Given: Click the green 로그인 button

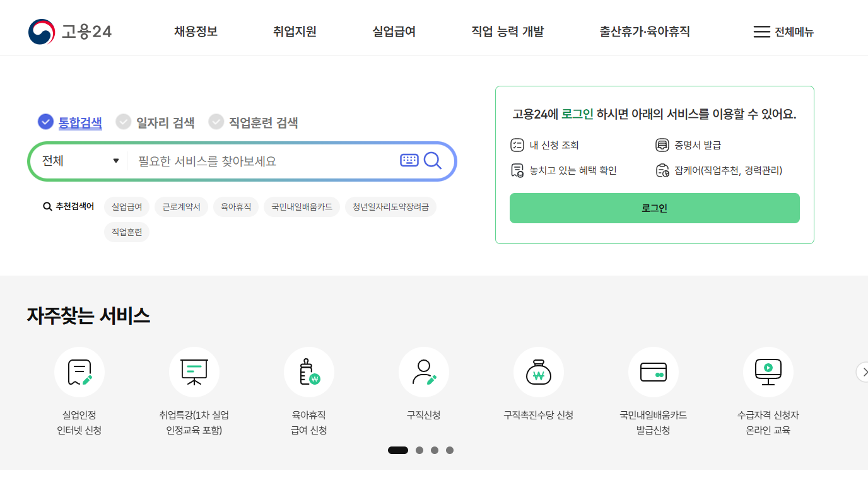Looking at the screenshot, I should pyautogui.click(x=655, y=208).
